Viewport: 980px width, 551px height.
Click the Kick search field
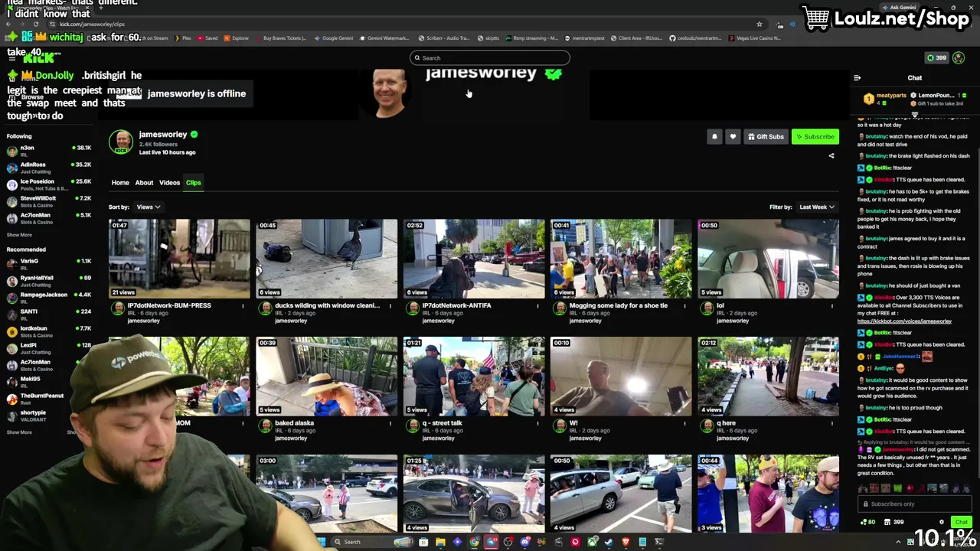click(490, 57)
